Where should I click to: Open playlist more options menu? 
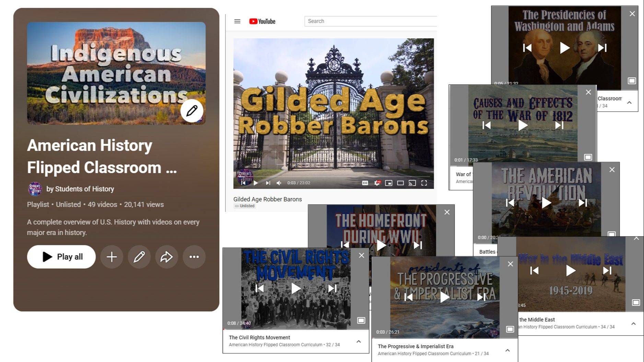194,257
